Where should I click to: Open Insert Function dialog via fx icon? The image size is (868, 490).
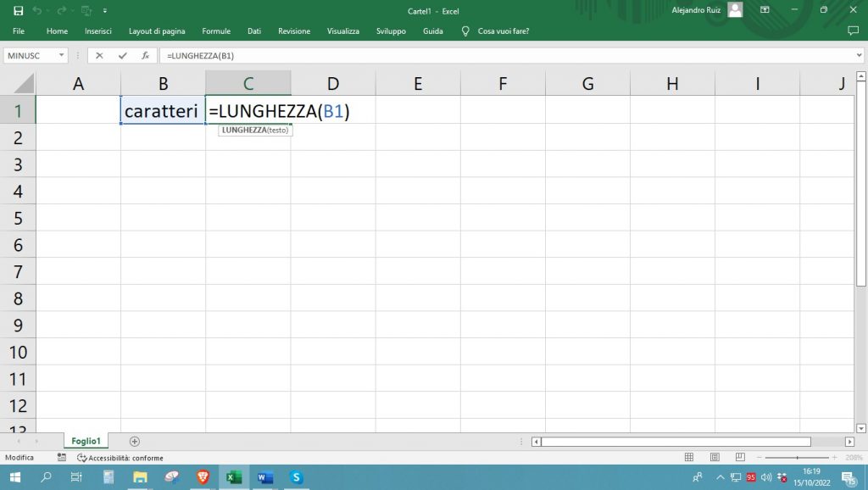145,55
